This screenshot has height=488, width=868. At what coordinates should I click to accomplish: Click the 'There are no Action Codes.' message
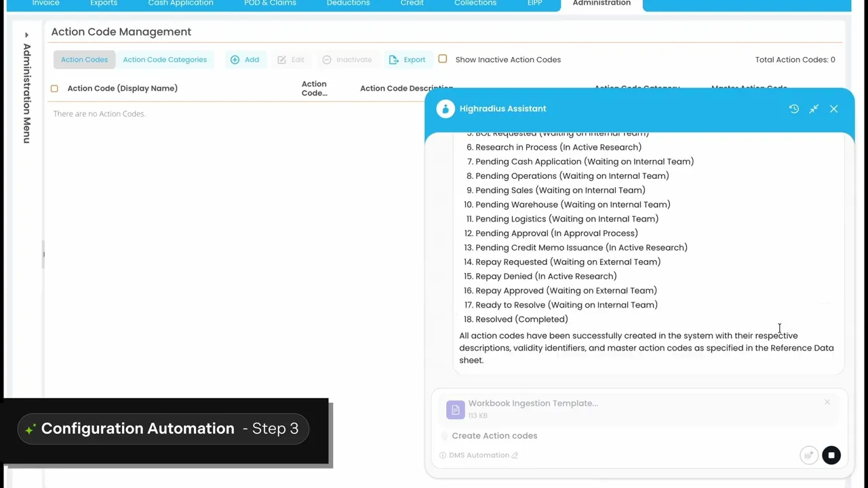(100, 113)
